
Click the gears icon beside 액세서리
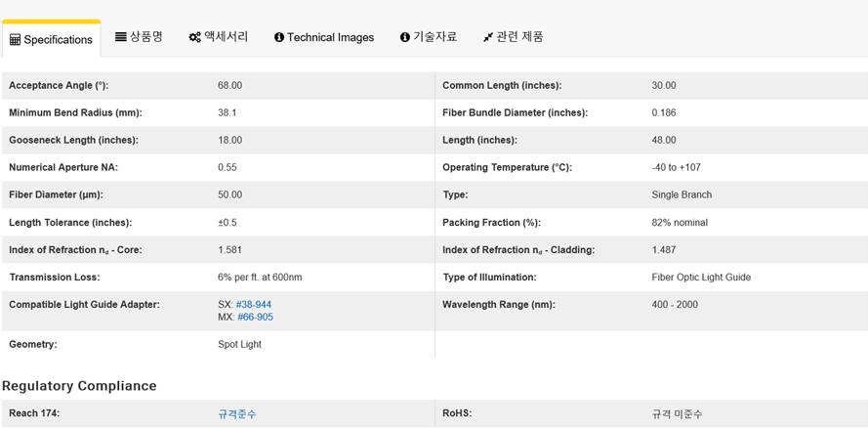(194, 37)
